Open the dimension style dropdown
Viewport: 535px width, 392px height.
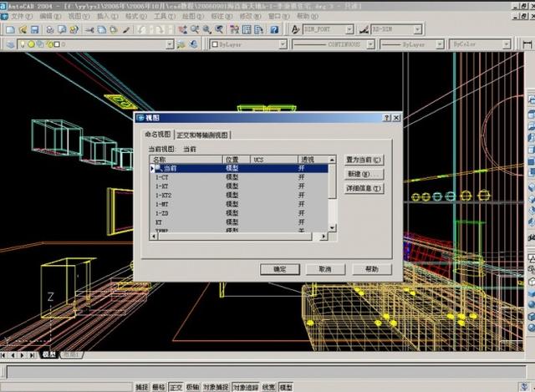418,30
